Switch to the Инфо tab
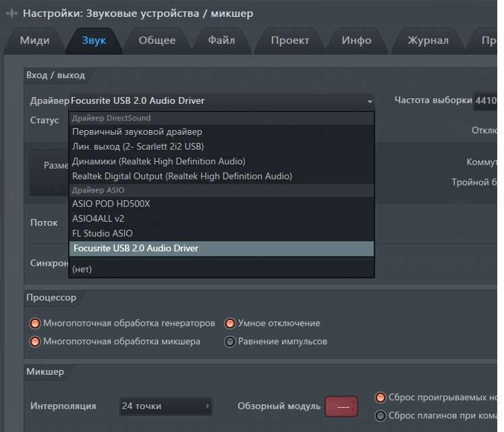This screenshot has height=432, width=504. (356, 40)
